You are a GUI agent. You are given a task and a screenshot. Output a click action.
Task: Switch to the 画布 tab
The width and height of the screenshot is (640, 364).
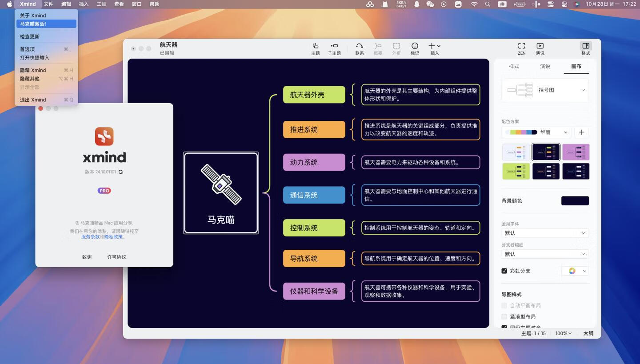click(576, 66)
